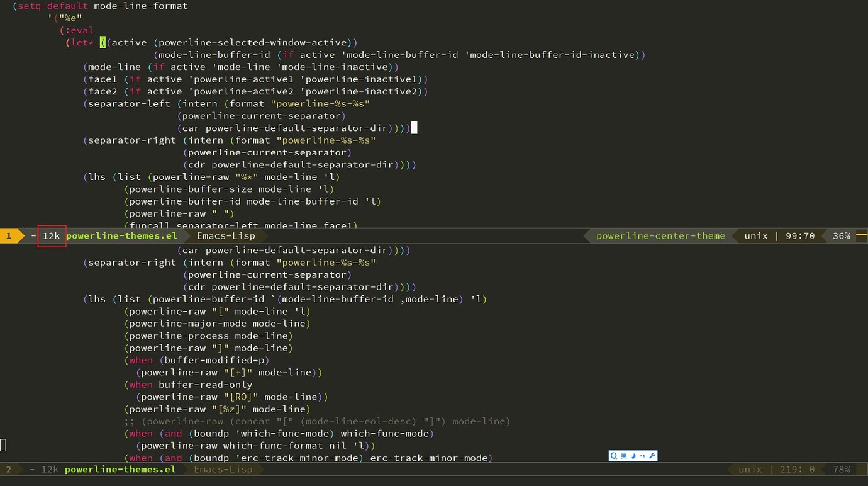Click chevron left of powerline-center-theme segment
Image resolution: width=868 pixels, height=486 pixels.
pos(586,235)
